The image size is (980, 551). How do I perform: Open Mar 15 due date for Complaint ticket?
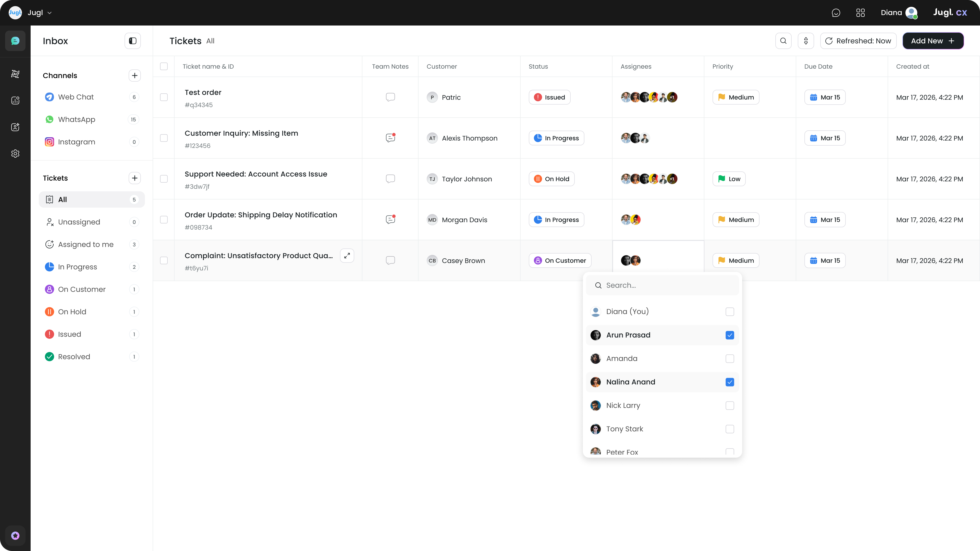coord(825,260)
